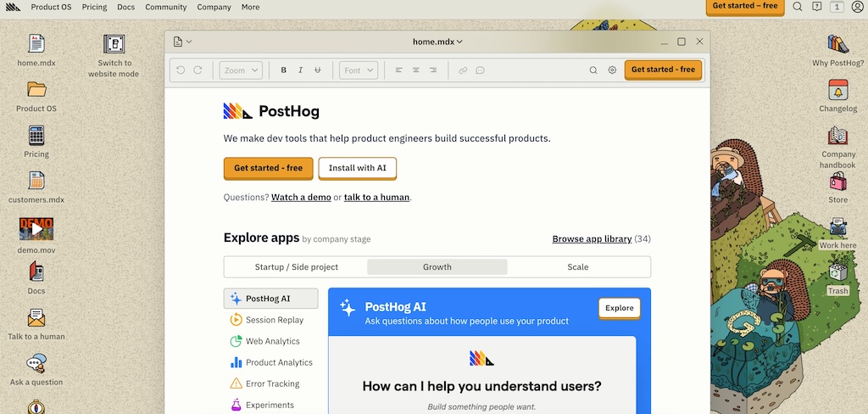Click Get started - free under tagline

coord(268,168)
